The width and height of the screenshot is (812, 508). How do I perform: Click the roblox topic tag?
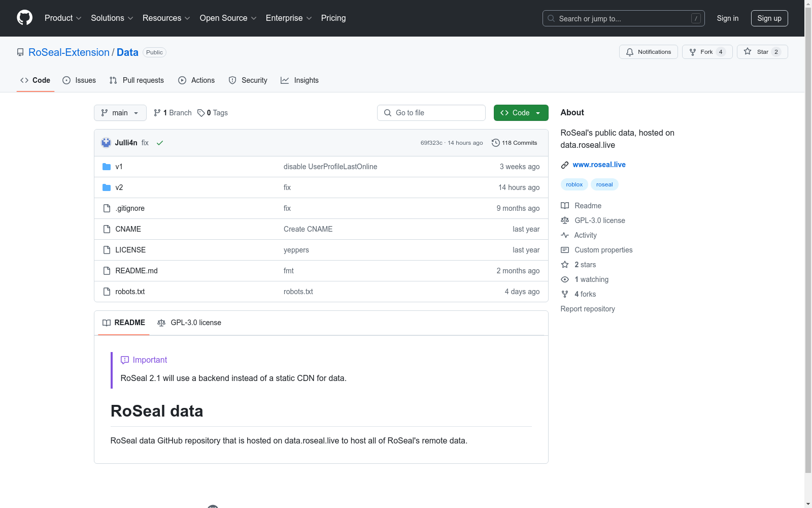coord(574,184)
